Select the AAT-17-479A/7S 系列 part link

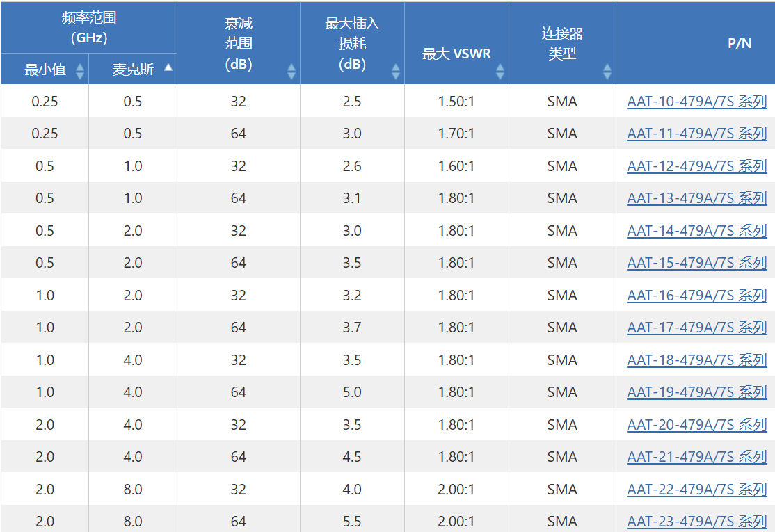point(696,328)
